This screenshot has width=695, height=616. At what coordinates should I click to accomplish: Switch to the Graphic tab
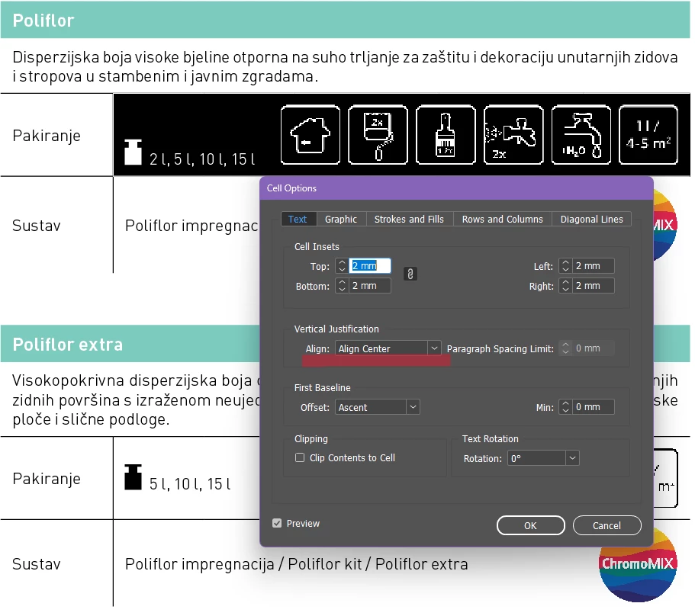(x=341, y=220)
